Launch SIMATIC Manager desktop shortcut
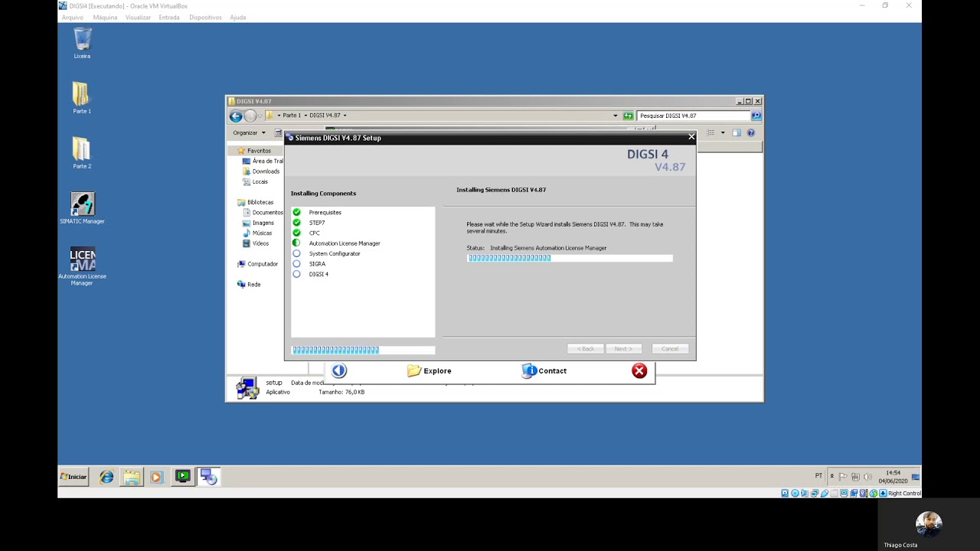 point(82,208)
